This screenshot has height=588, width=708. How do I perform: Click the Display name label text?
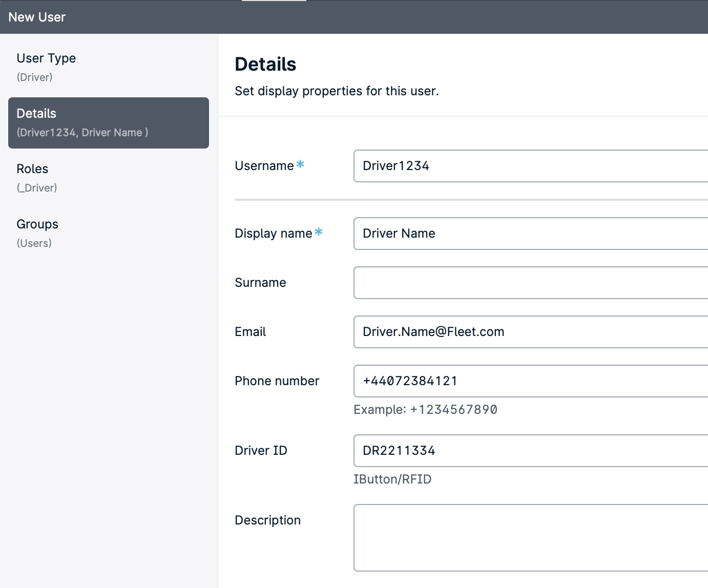(273, 234)
